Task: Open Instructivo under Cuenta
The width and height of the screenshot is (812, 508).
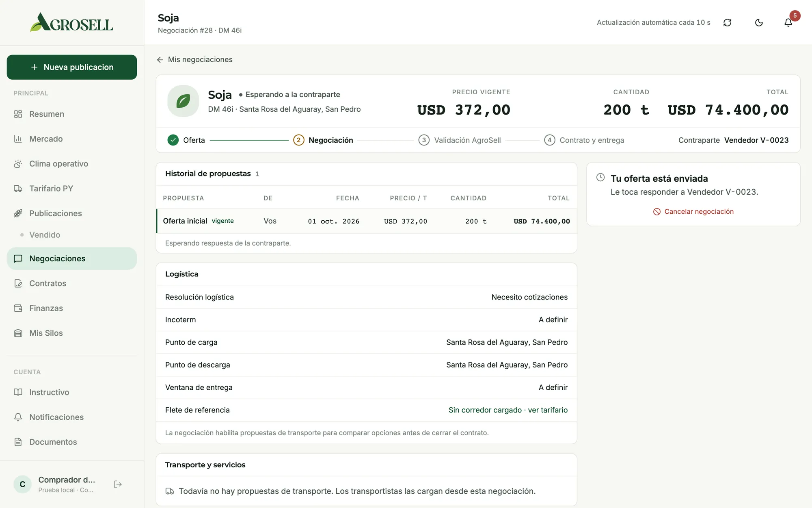Action: [x=72, y=392]
